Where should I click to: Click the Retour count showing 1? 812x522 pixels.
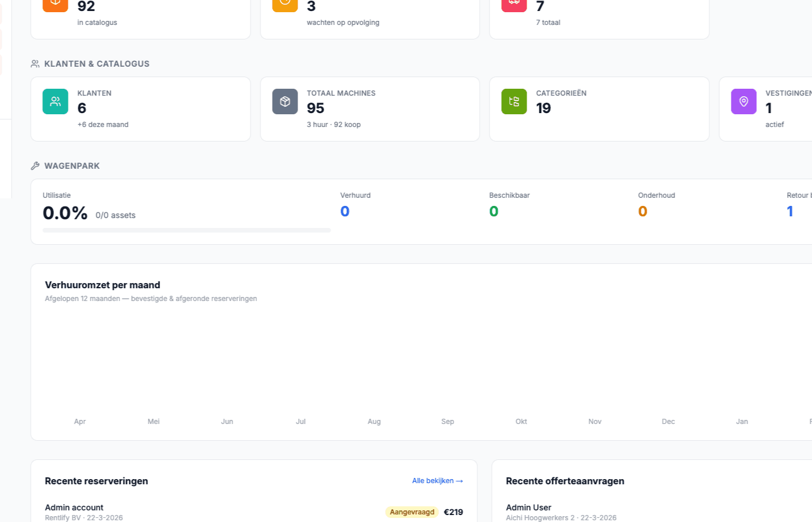pos(789,211)
